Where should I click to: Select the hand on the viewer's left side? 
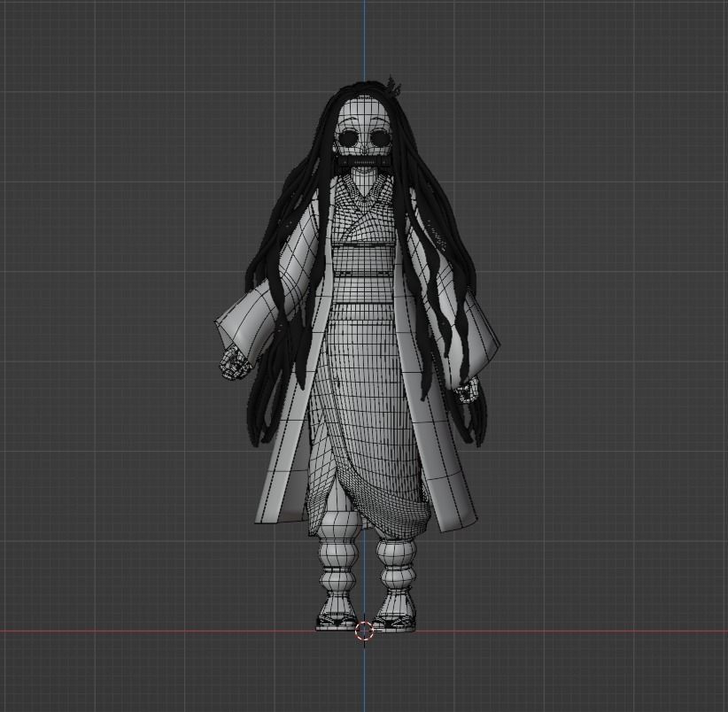236,362
